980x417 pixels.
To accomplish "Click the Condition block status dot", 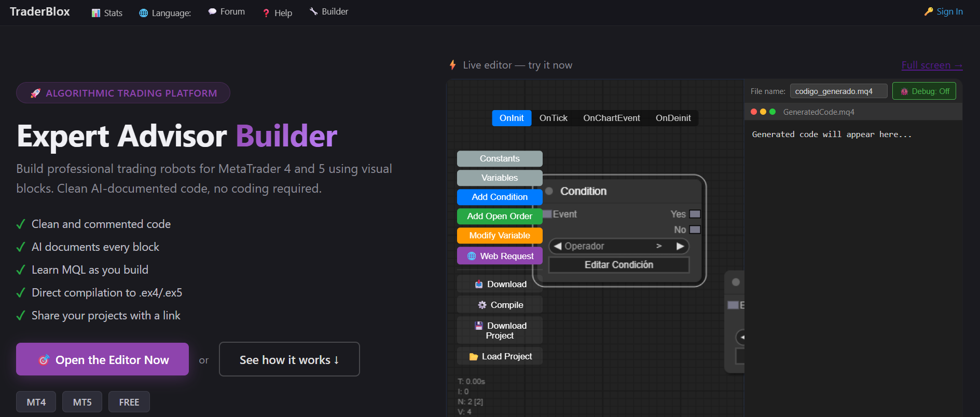I will click(x=549, y=191).
